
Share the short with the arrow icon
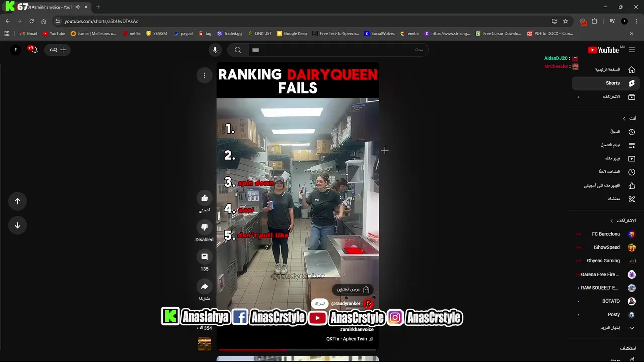click(204, 286)
